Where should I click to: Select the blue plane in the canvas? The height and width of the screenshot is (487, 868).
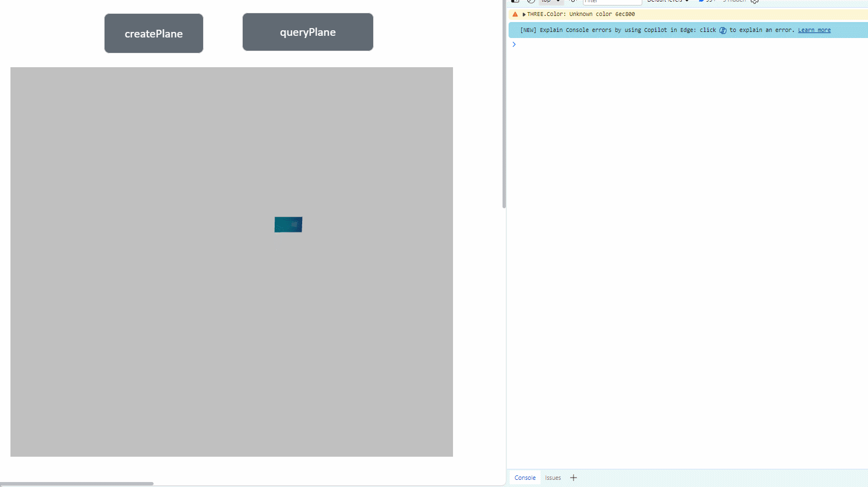[x=288, y=224]
